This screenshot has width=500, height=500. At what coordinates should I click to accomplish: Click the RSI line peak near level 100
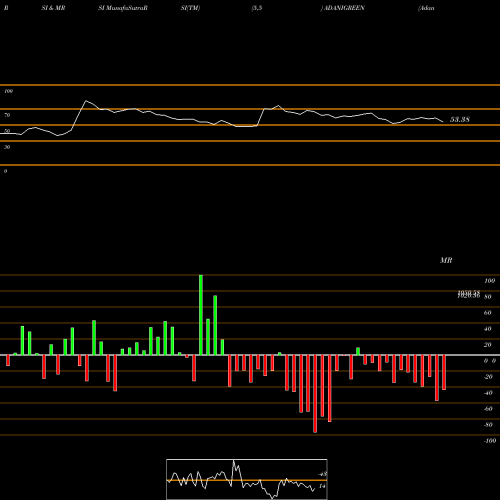pyautogui.click(x=86, y=101)
